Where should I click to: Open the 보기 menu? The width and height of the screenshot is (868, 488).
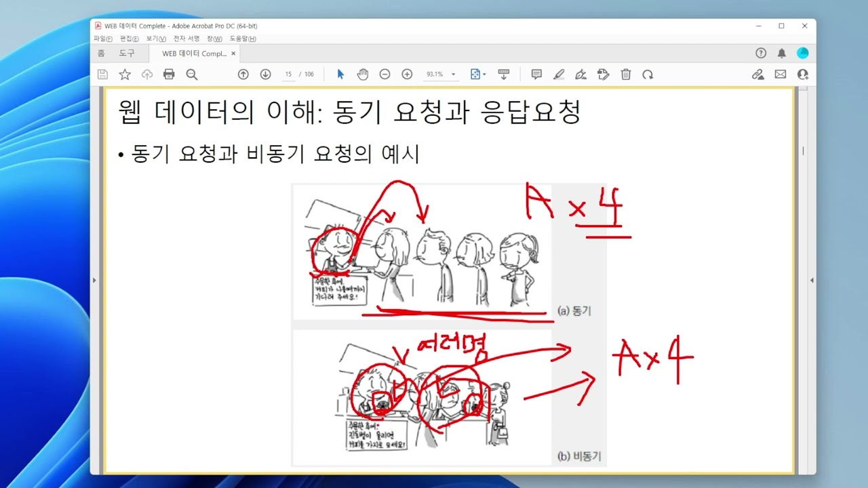coord(156,39)
